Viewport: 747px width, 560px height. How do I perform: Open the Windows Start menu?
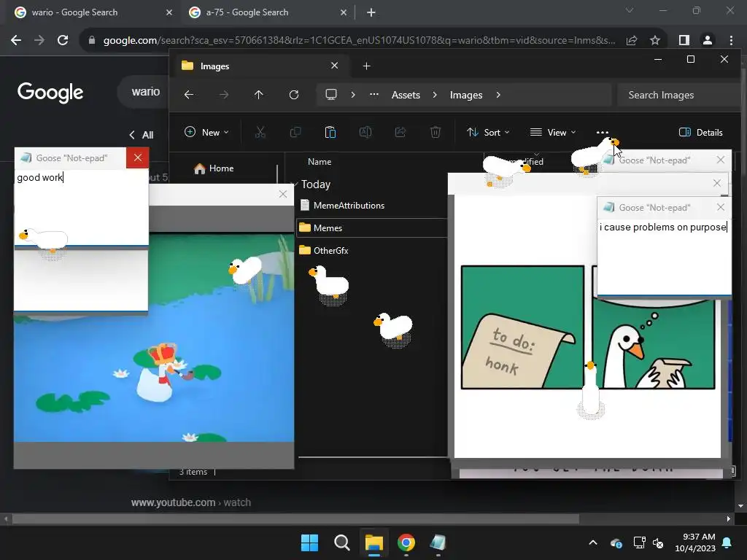[309, 542]
